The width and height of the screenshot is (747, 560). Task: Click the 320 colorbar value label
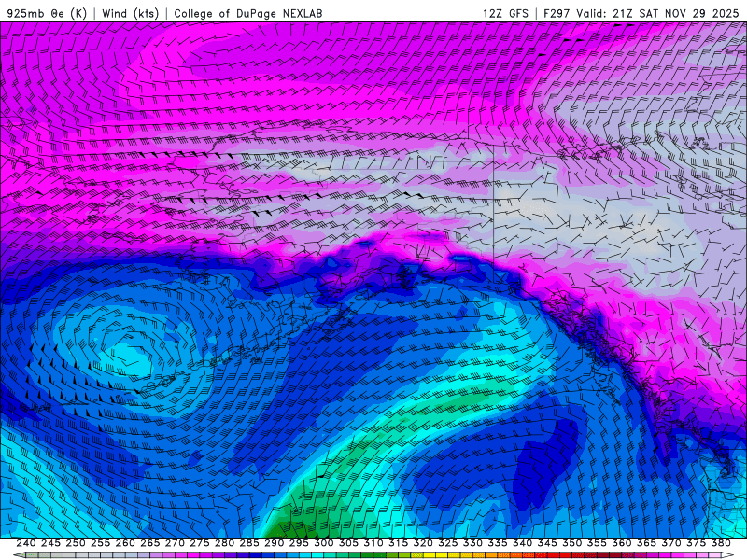tap(423, 543)
